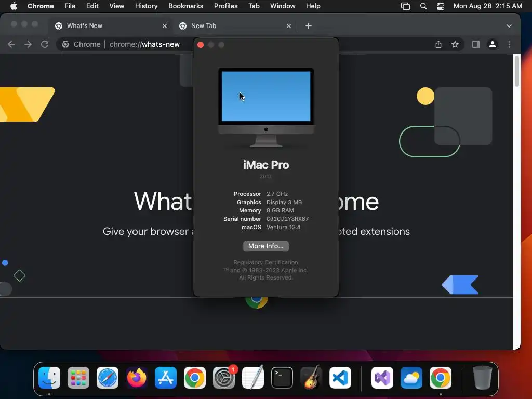Click the Ventura 13.4 macOS version text
The image size is (532, 399).
(283, 227)
